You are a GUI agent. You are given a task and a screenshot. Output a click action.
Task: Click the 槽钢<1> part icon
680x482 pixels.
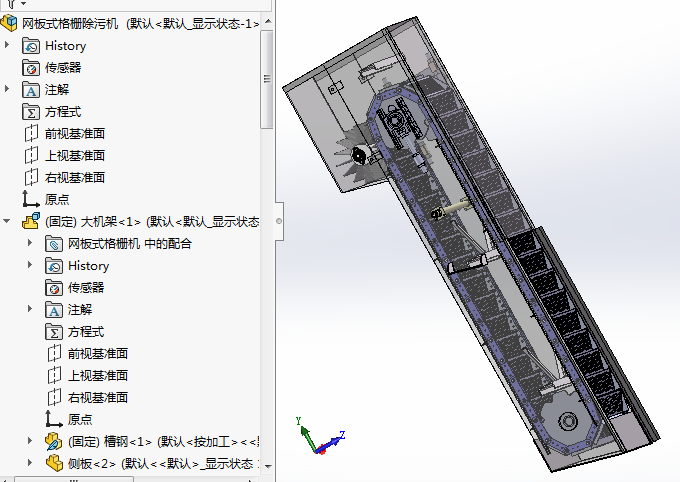54,442
